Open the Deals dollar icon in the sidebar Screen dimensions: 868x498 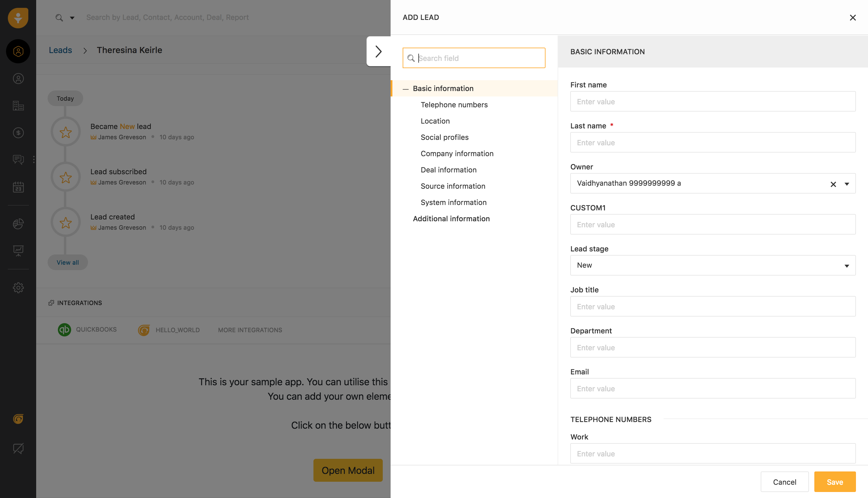point(18,133)
